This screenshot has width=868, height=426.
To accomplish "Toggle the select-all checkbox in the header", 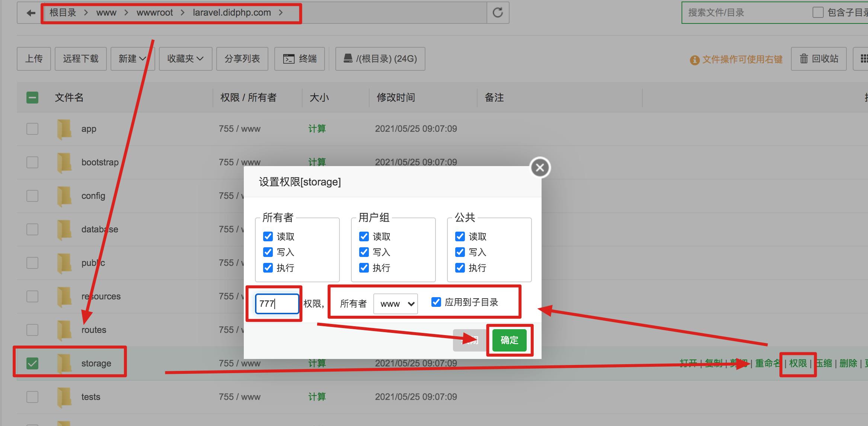I will tap(32, 98).
